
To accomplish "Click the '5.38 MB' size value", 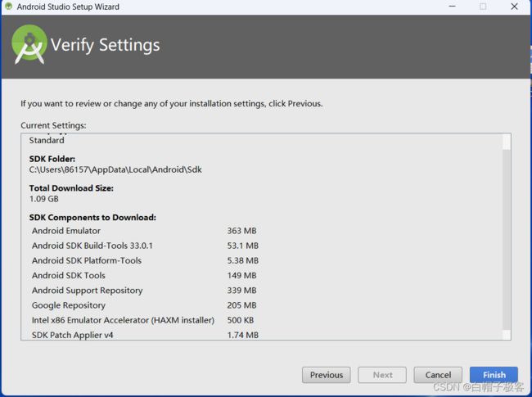I will pyautogui.click(x=242, y=260).
